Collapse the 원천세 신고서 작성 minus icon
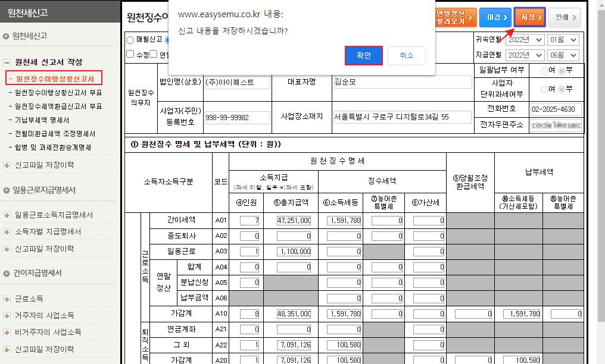This screenshot has height=364, width=605. tap(7, 62)
